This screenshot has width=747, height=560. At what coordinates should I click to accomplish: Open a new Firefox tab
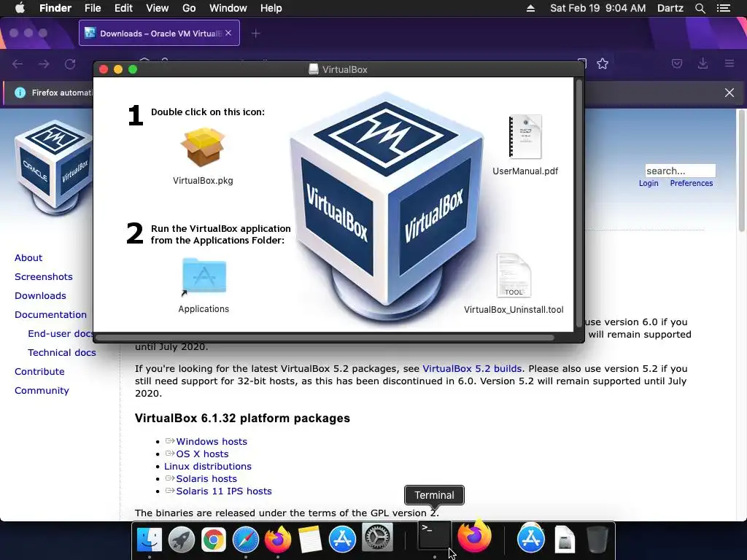click(x=256, y=34)
